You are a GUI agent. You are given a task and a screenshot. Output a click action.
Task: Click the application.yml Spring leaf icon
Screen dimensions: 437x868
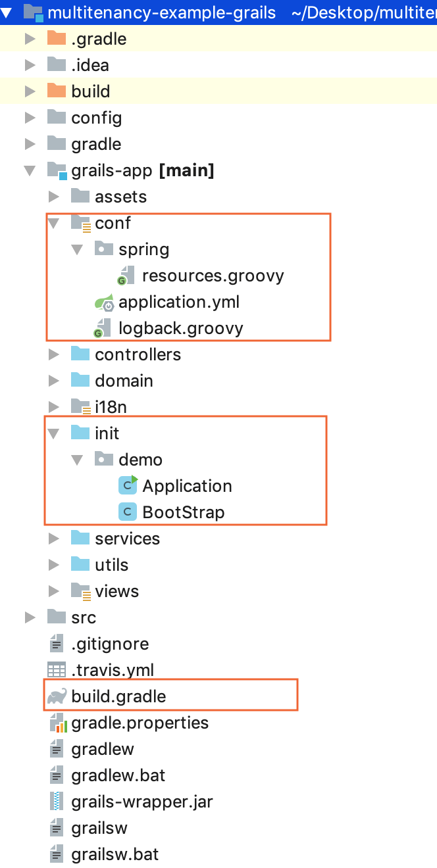coord(105,302)
